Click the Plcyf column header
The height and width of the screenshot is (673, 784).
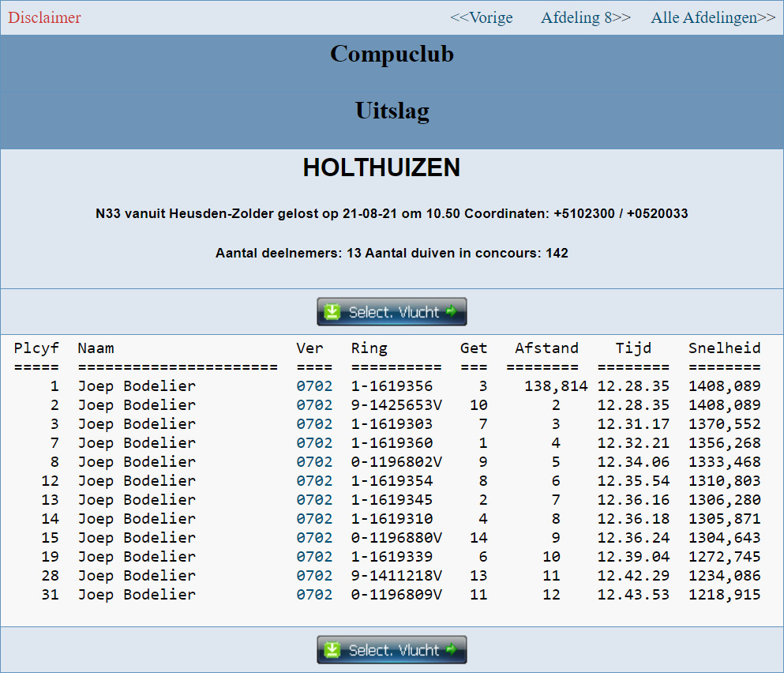coord(36,348)
